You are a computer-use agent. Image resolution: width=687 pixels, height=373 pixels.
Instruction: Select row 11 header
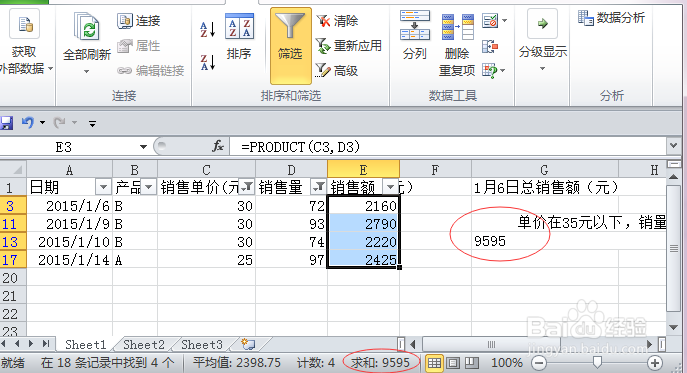13,224
